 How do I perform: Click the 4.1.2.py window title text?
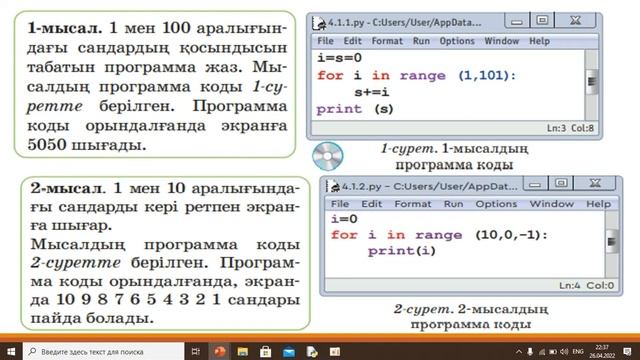[x=429, y=187]
